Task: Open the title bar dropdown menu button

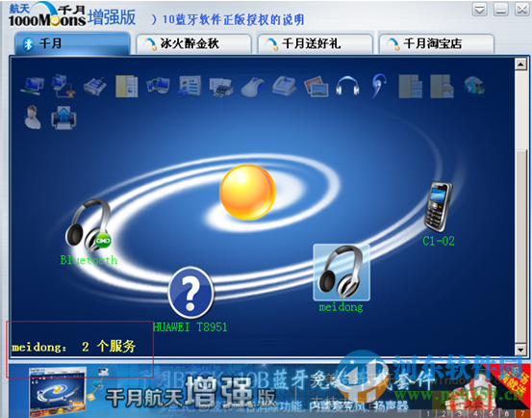Action: (480, 10)
